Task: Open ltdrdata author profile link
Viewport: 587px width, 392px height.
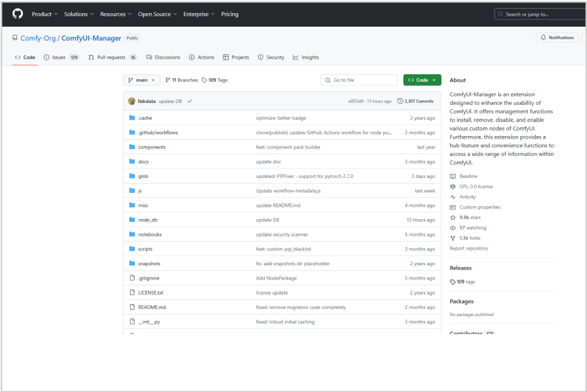Action: pos(146,101)
